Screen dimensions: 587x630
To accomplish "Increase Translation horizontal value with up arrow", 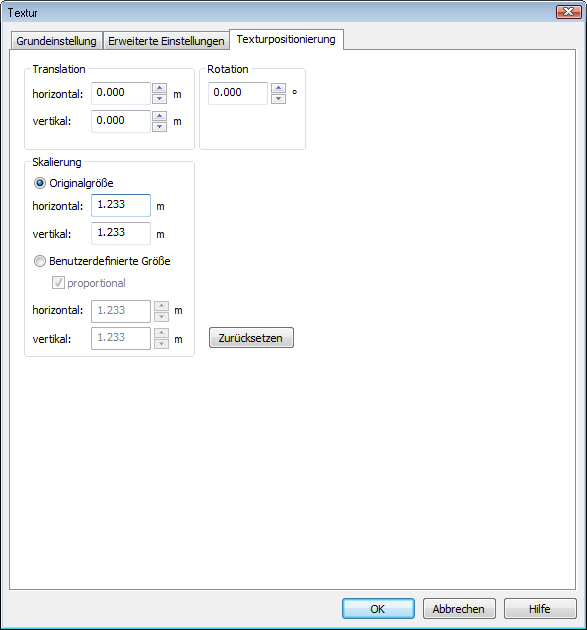I will click(x=160, y=88).
